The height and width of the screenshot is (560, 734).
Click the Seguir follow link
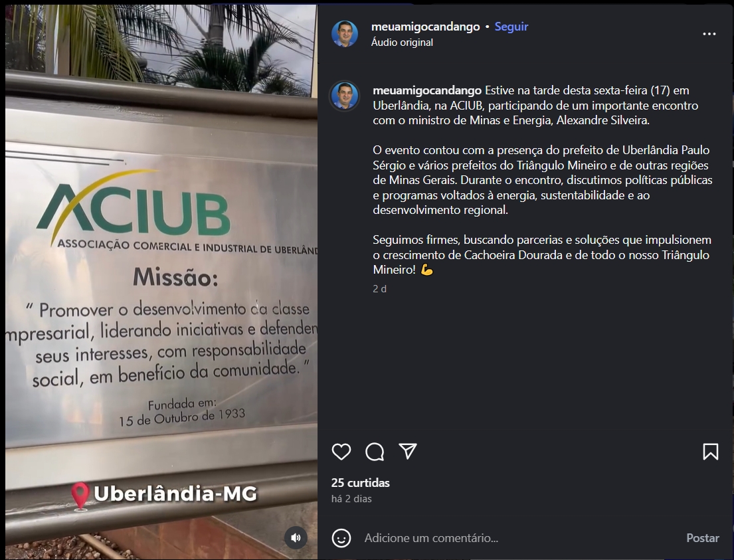pyautogui.click(x=511, y=27)
